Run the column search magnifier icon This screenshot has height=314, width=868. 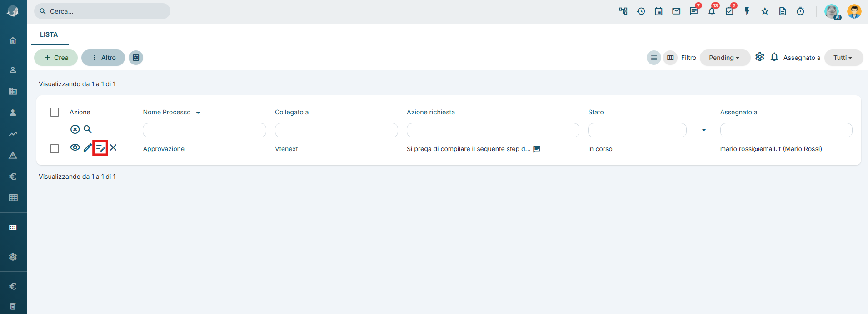point(88,129)
